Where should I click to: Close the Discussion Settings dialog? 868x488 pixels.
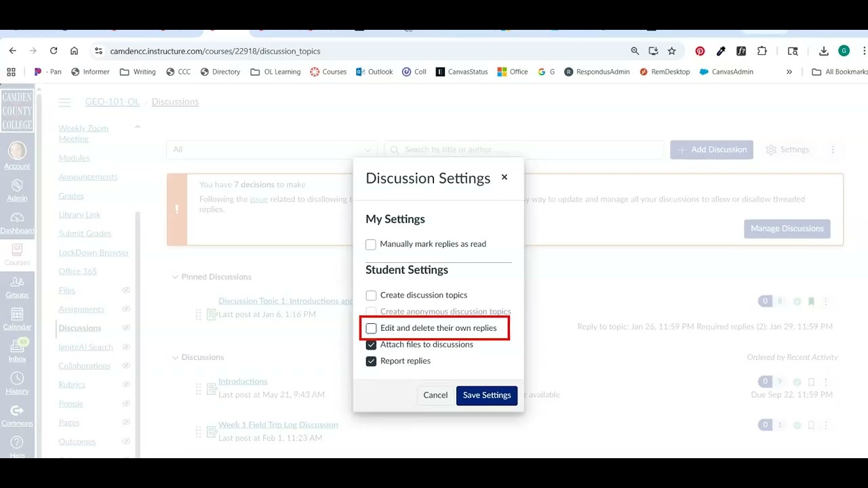(x=504, y=177)
